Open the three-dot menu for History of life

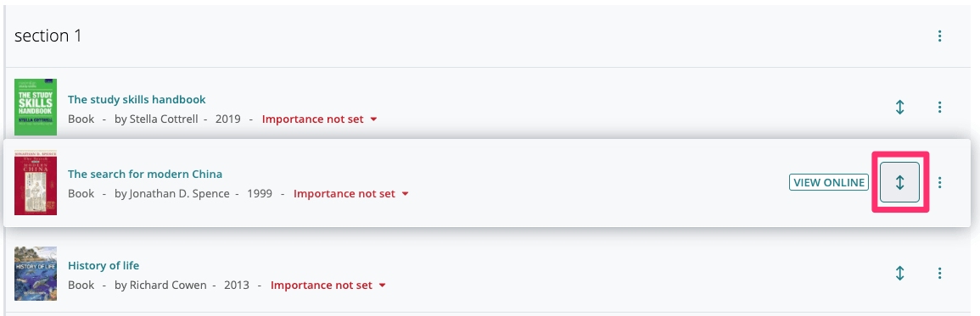click(939, 273)
